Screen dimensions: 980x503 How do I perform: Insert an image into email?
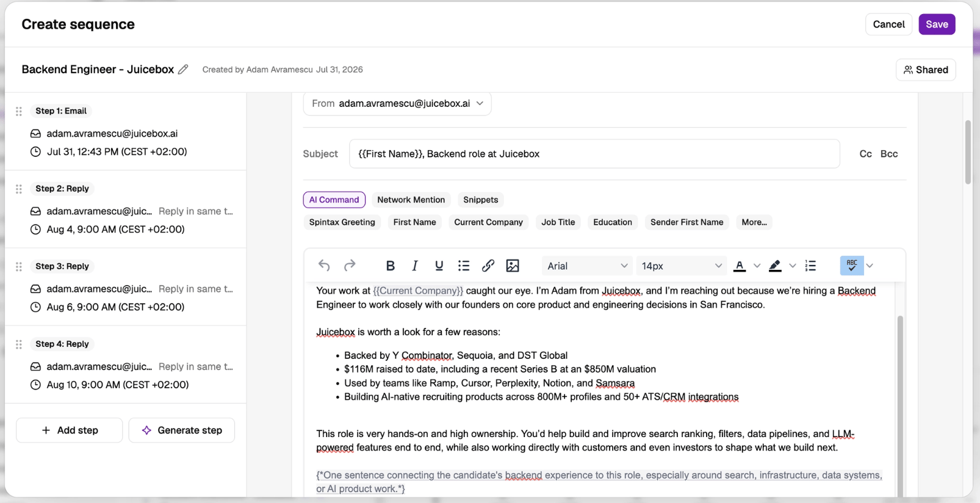[513, 266]
